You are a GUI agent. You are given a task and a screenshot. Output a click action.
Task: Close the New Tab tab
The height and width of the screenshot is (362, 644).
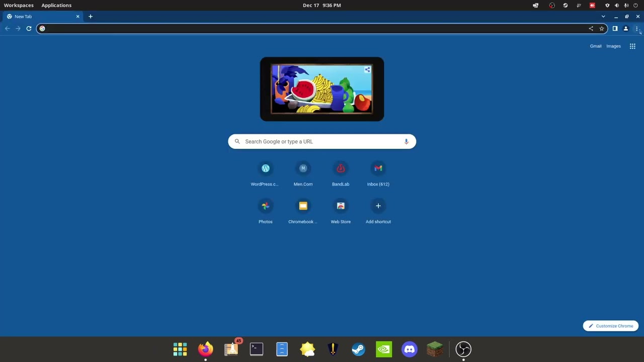(77, 17)
